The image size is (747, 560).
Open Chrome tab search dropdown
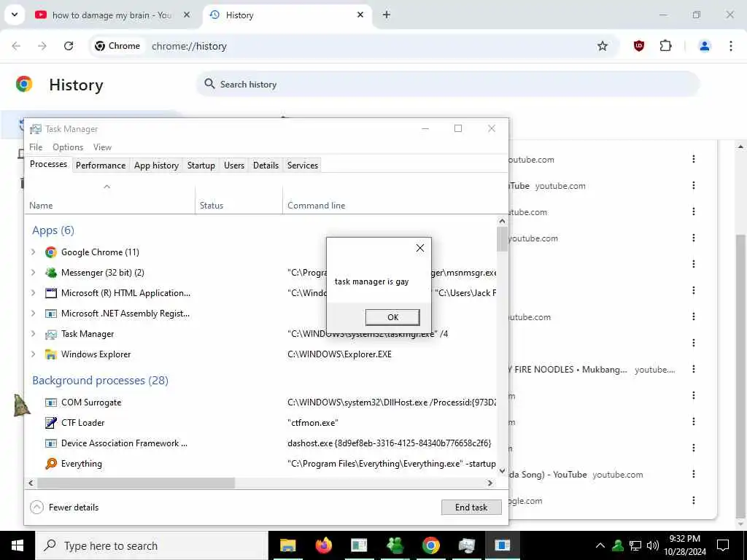(x=15, y=15)
